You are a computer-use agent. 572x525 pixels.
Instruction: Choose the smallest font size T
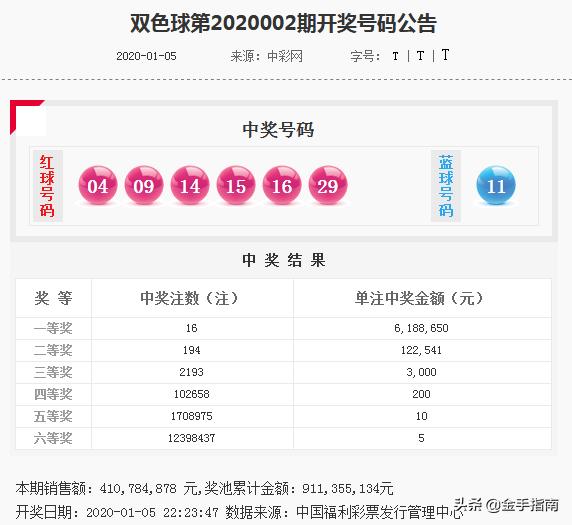395,56
